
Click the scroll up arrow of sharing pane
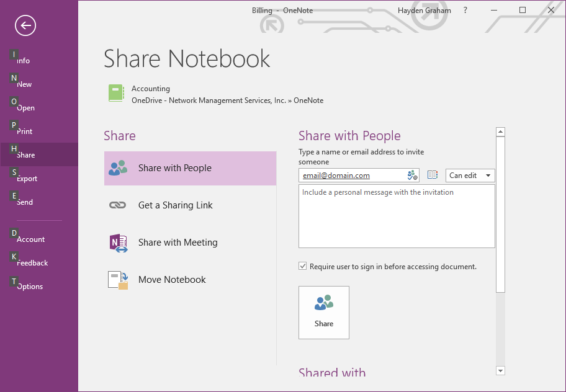click(500, 131)
